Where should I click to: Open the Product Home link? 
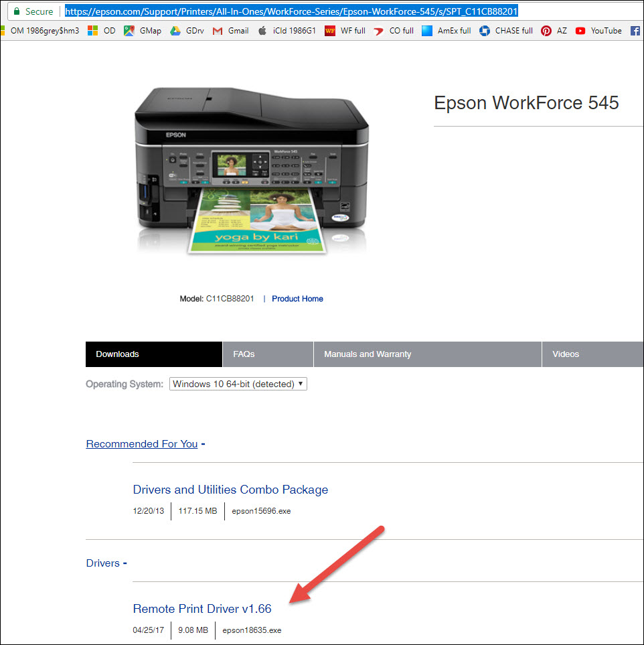297,299
